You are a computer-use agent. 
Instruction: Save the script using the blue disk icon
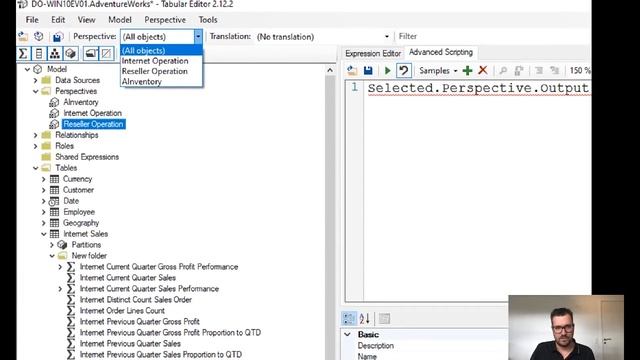click(x=368, y=71)
